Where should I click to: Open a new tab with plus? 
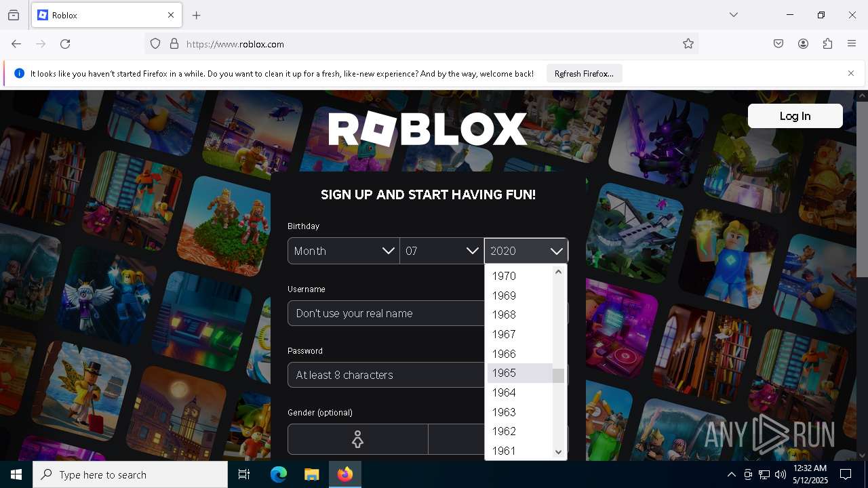[197, 15]
